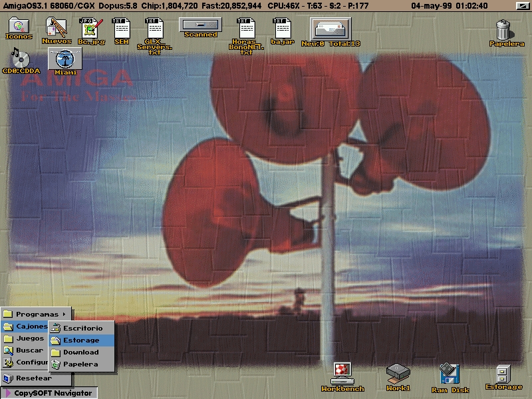
Task: Click Buscar in the navigator menu
Action: [x=30, y=350]
